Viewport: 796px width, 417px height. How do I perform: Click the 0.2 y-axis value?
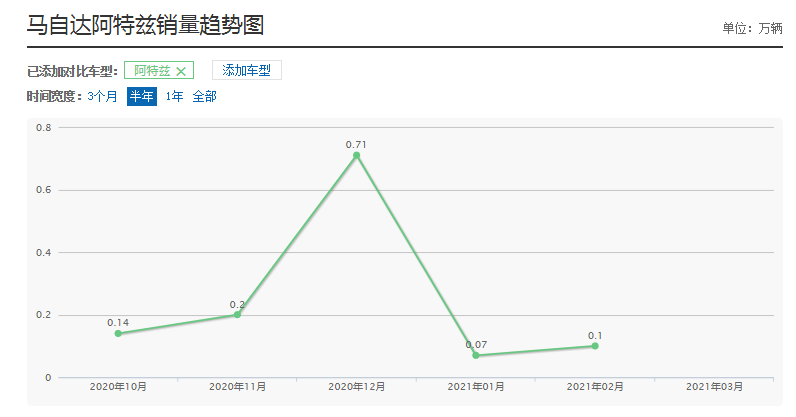[x=44, y=315]
